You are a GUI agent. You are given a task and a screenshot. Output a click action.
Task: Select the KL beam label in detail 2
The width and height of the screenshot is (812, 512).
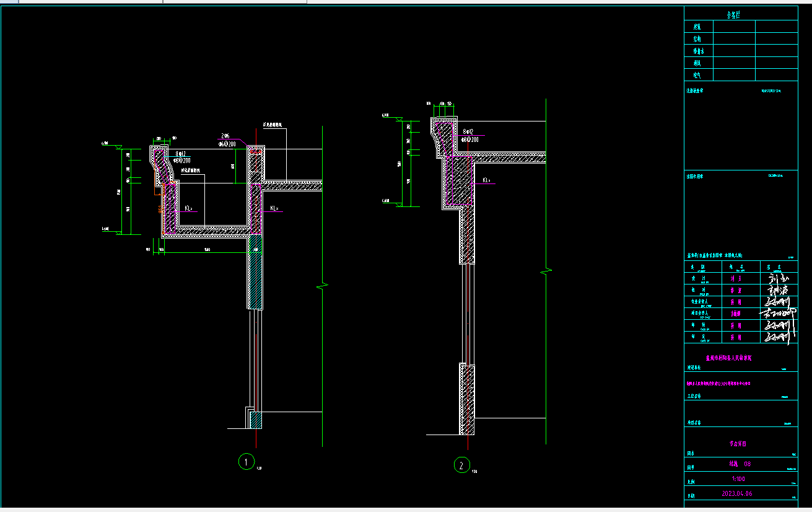[487, 181]
